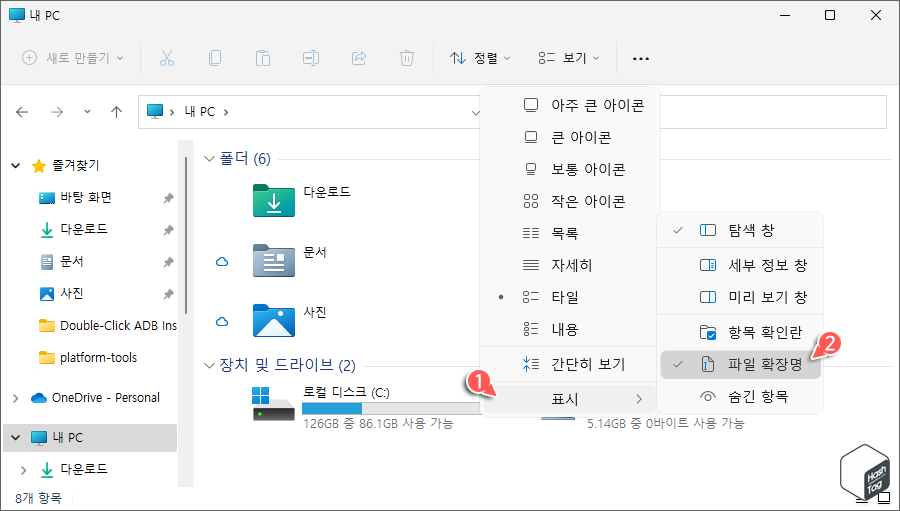Toggle 파일 확장명 file extensions option
The width and height of the screenshot is (900, 511).
point(740,365)
